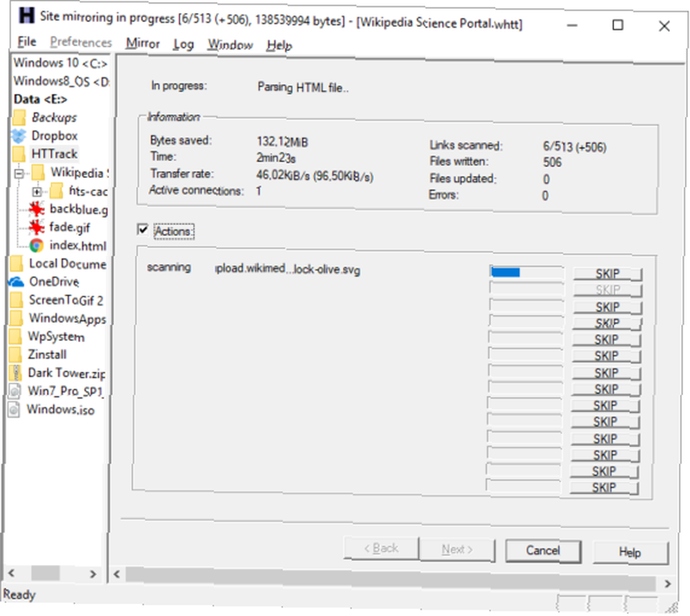The width and height of the screenshot is (690, 616).
Task: Click the red icon beside backblue.g
Action: click(x=37, y=209)
